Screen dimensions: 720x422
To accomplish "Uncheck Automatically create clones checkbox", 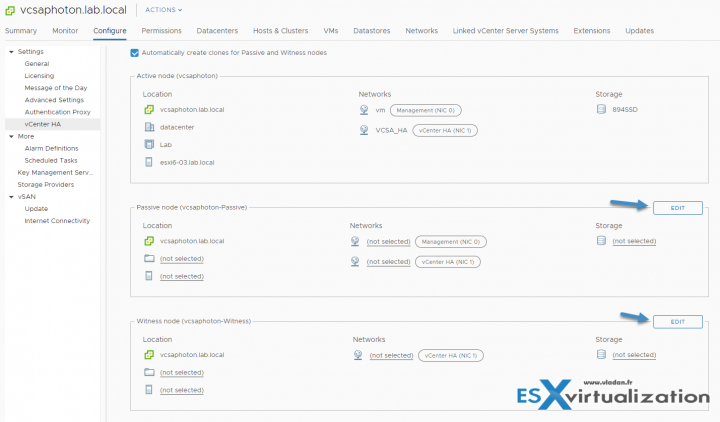I will click(135, 53).
